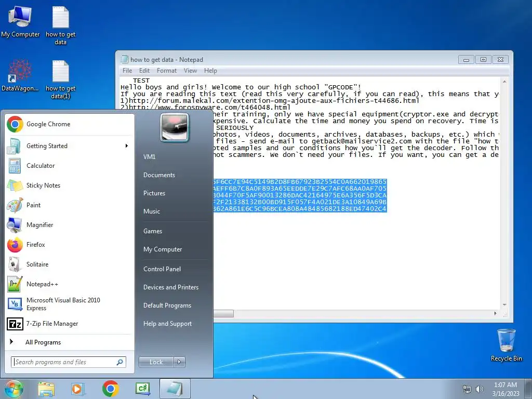
Task: Open the Notepad Help menu
Action: pos(210,71)
